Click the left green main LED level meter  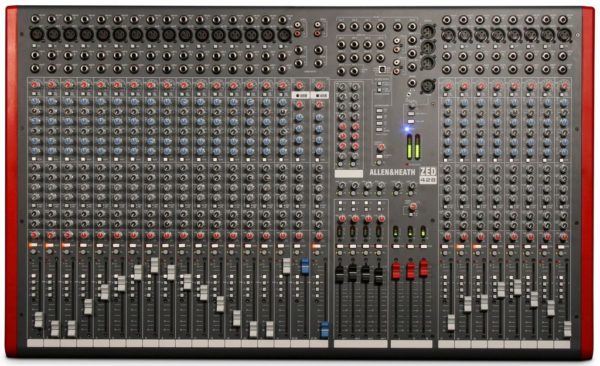click(x=409, y=146)
